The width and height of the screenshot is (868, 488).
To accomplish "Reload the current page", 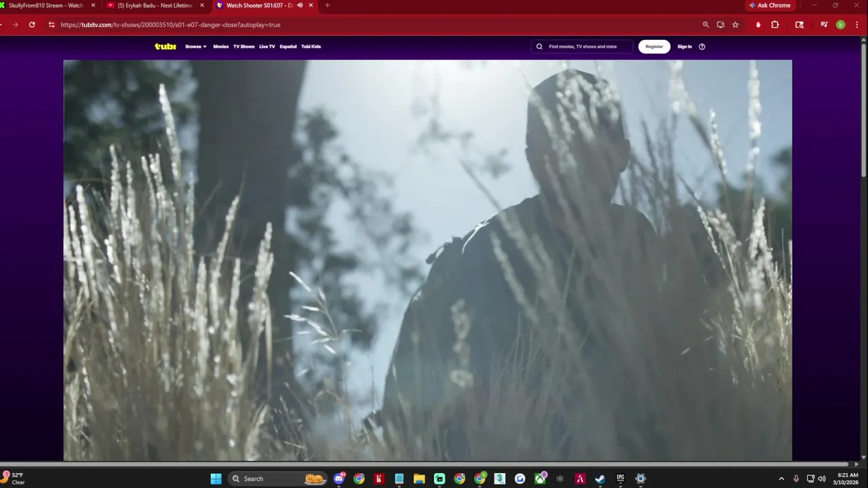I will click(x=32, y=24).
